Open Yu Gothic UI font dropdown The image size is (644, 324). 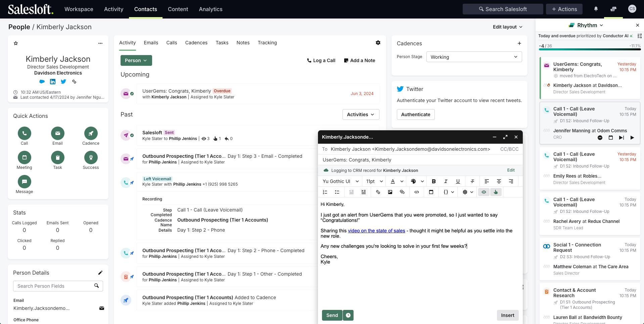(x=340, y=181)
